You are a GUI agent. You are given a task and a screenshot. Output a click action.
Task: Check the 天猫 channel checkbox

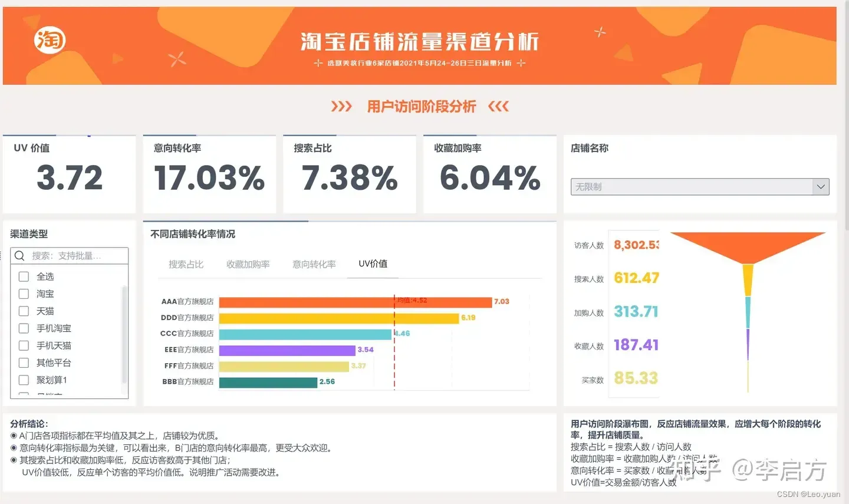pyautogui.click(x=24, y=311)
